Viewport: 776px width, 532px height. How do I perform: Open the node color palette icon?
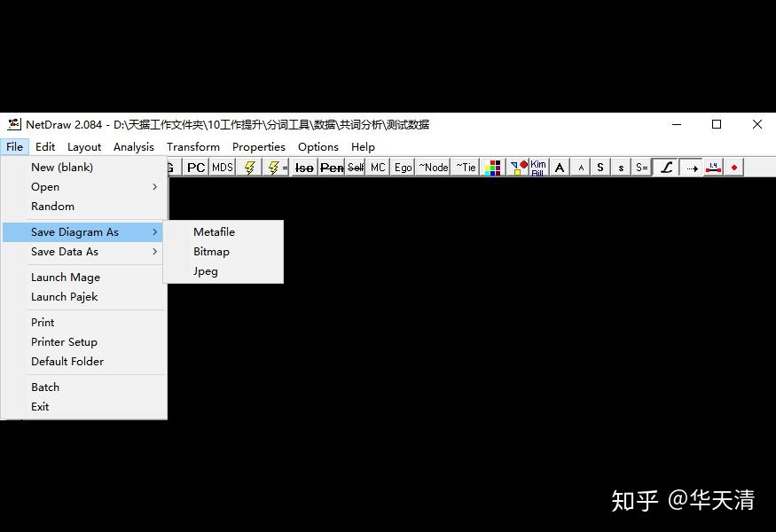tap(493, 167)
